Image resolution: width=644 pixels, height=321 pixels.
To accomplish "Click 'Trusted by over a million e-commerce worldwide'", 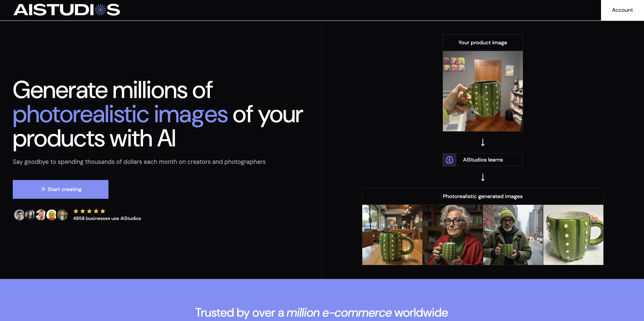I will click(x=322, y=313).
